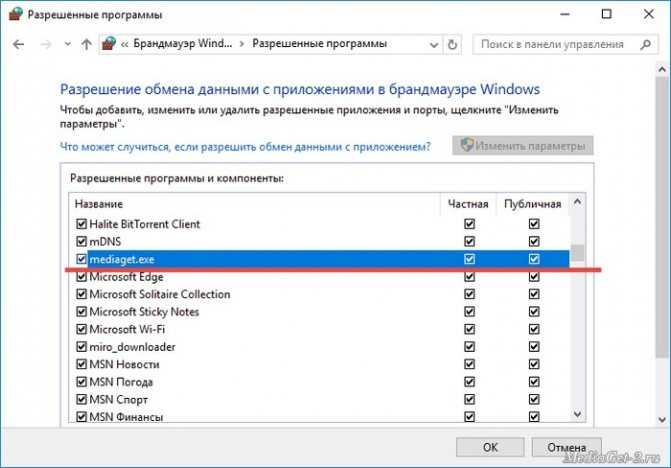The image size is (671, 468).
Task: Click the program list scrollbar thumb
Action: 577,252
